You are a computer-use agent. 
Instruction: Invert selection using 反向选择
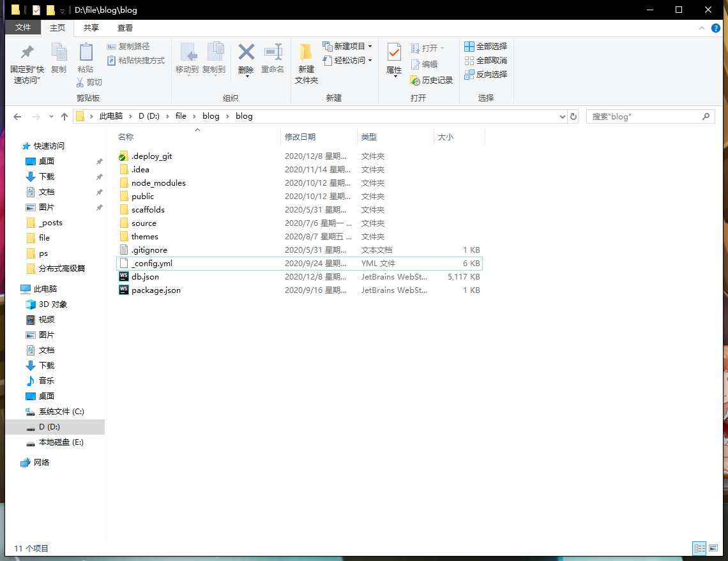486,74
